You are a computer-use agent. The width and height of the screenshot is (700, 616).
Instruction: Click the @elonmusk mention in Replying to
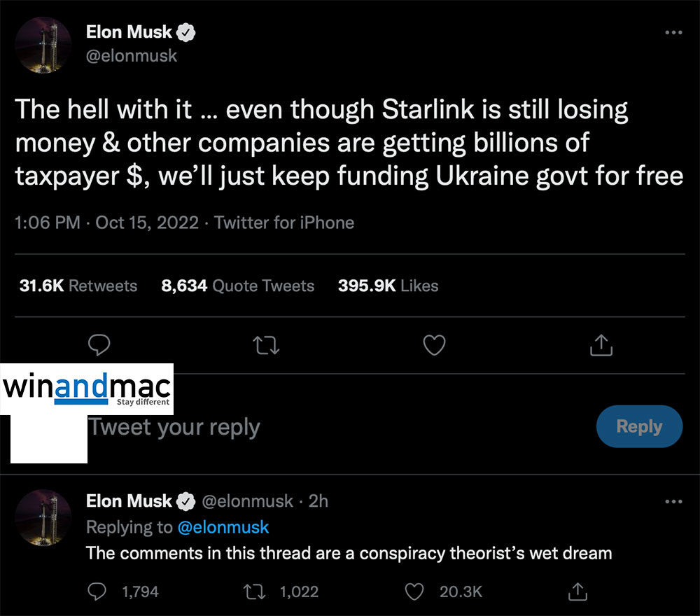coord(223,527)
